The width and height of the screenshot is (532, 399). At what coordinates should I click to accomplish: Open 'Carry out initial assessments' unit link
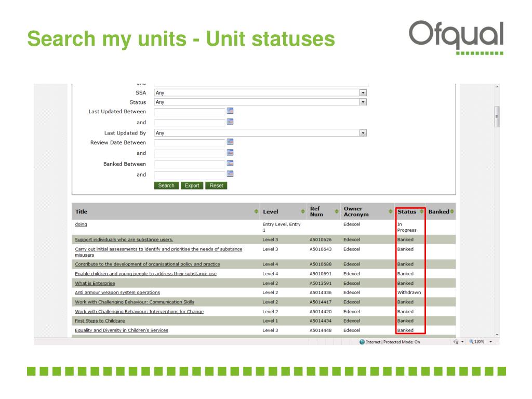coord(158,252)
